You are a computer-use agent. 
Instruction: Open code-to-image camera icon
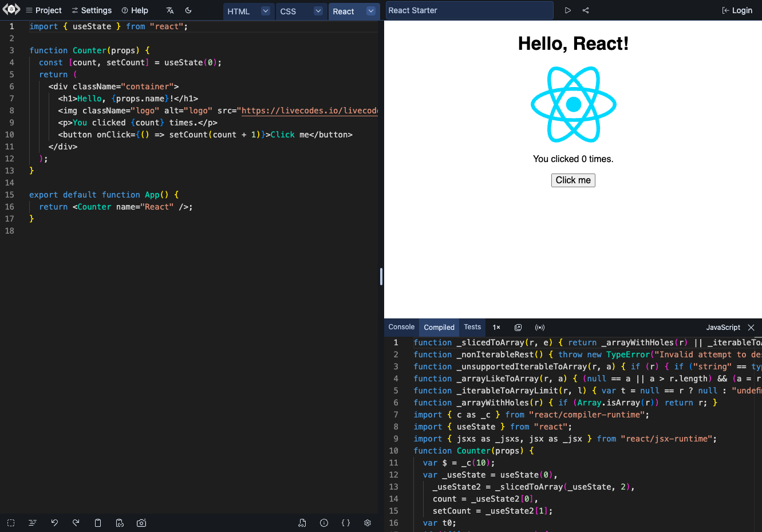(141, 523)
